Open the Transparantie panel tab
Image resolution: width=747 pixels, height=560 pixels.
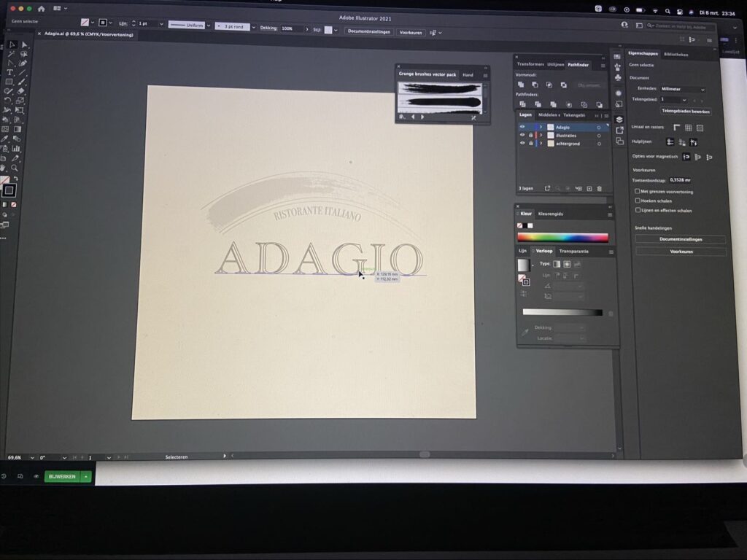click(573, 251)
